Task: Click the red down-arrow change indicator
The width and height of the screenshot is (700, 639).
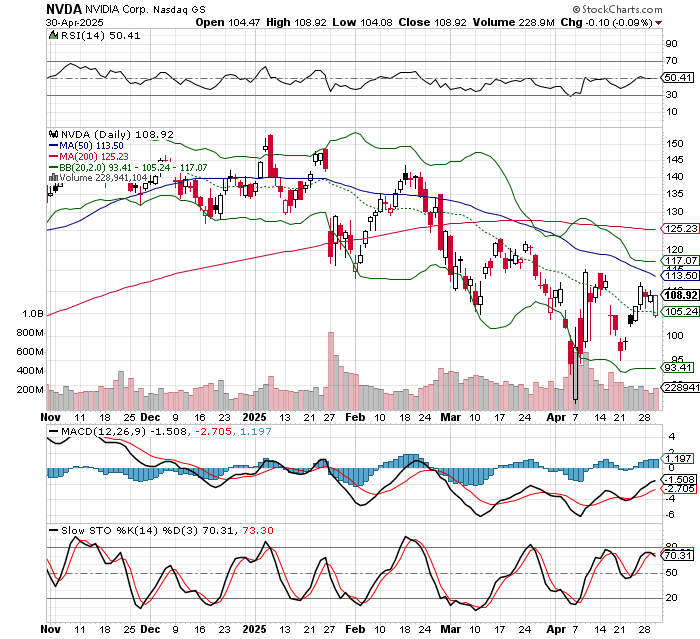Action: coord(658,23)
